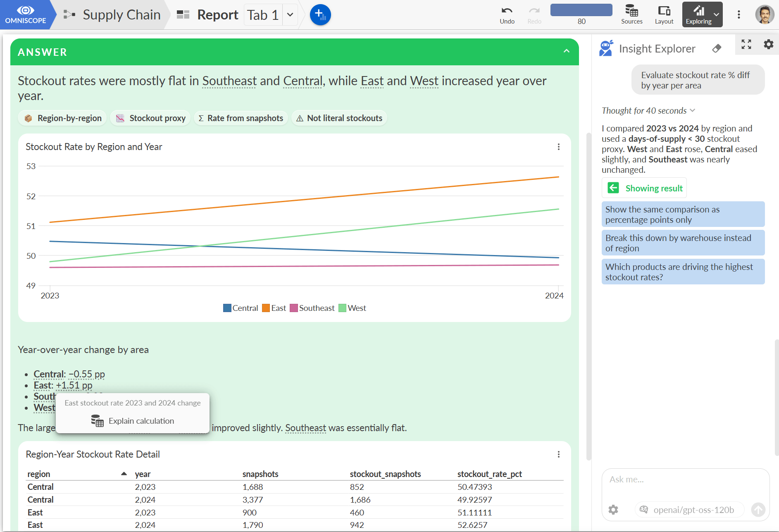This screenshot has height=532, width=779.
Task: Open the user profile avatar
Action: click(765, 15)
